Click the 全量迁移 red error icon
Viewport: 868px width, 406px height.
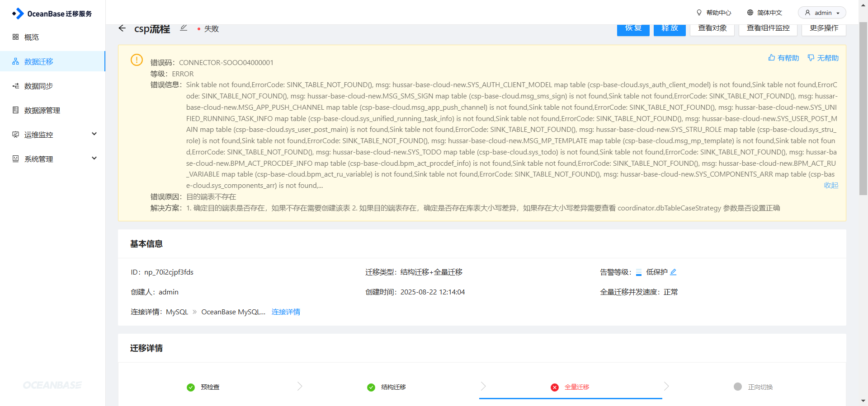tap(555, 387)
